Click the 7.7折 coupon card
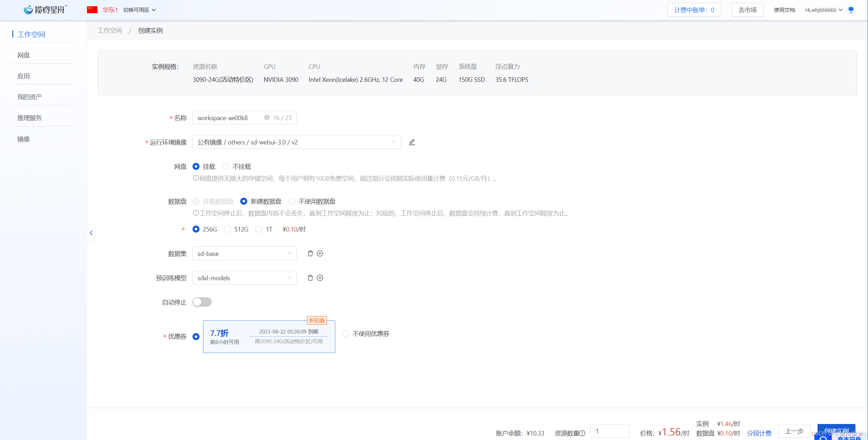868x440 pixels. click(x=269, y=337)
